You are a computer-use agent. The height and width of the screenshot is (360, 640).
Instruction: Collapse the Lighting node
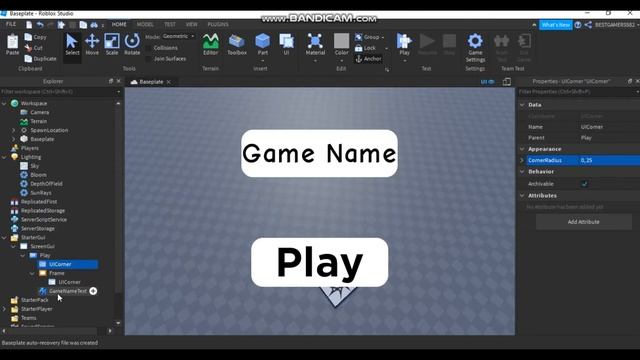pyautogui.click(x=4, y=157)
